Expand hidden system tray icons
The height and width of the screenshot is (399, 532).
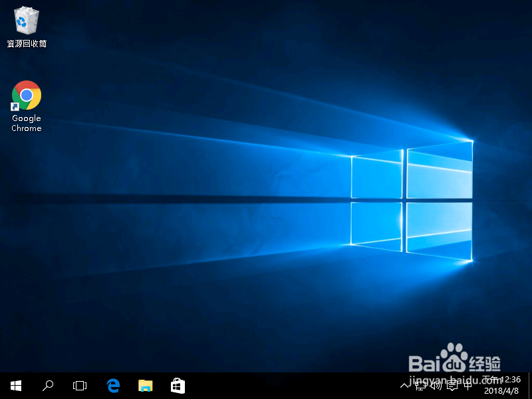tap(404, 386)
